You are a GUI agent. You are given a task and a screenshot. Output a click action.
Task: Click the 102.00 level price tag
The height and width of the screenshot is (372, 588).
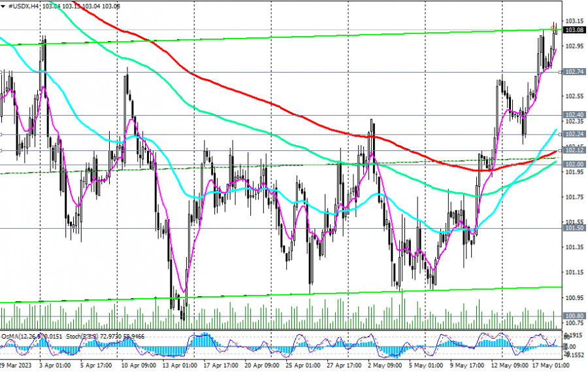[x=574, y=164]
